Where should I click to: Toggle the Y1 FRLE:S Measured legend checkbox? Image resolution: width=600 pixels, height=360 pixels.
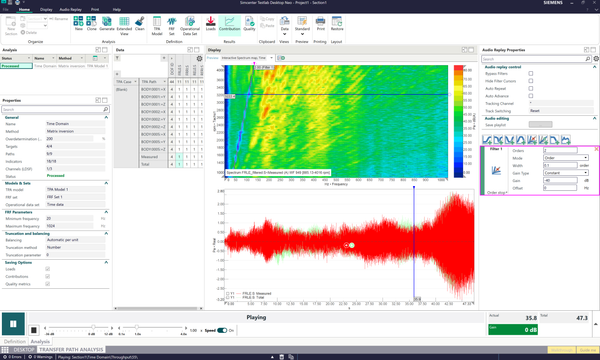click(x=228, y=293)
